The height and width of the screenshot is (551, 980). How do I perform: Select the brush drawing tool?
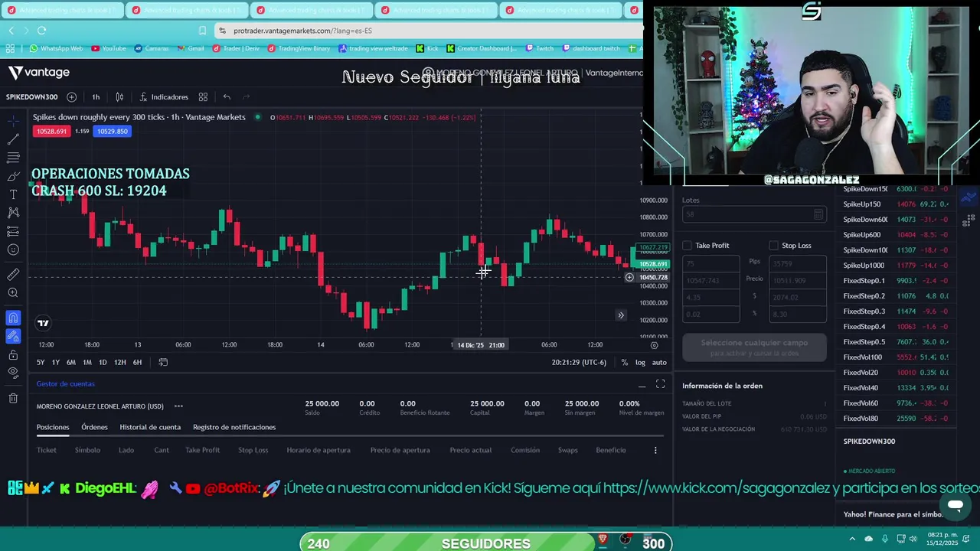(13, 176)
